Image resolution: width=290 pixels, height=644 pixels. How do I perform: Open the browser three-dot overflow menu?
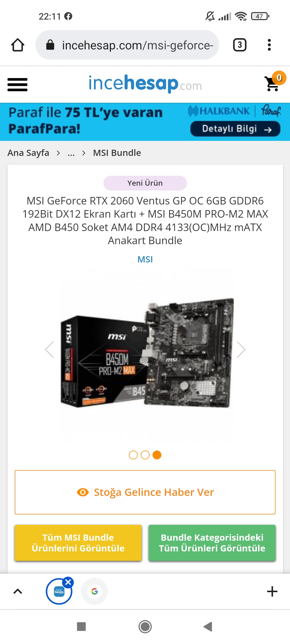[269, 45]
